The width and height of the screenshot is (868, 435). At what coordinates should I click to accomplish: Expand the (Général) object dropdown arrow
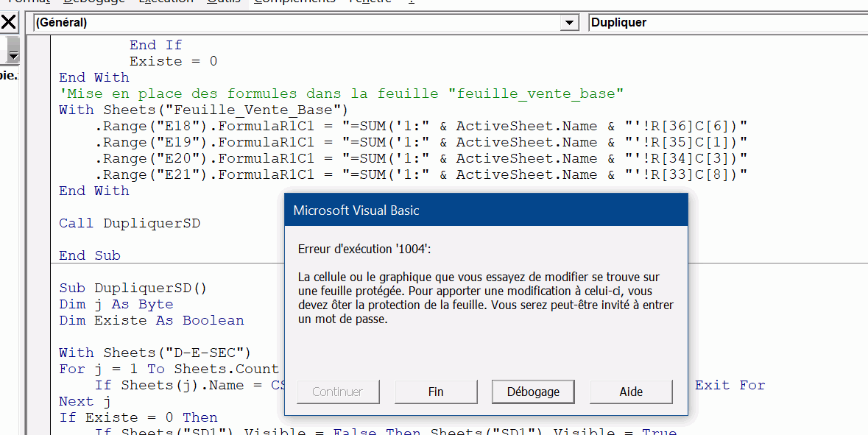pyautogui.click(x=569, y=23)
